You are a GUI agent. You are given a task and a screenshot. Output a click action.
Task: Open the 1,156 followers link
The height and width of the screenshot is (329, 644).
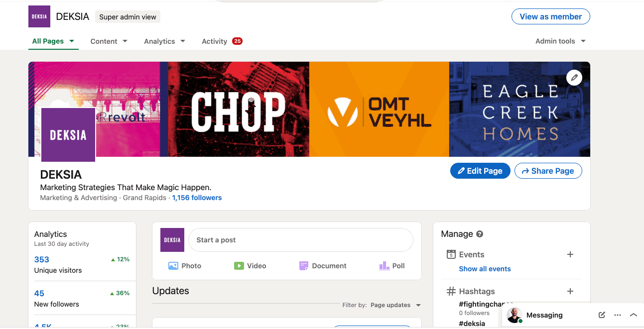pyautogui.click(x=197, y=198)
